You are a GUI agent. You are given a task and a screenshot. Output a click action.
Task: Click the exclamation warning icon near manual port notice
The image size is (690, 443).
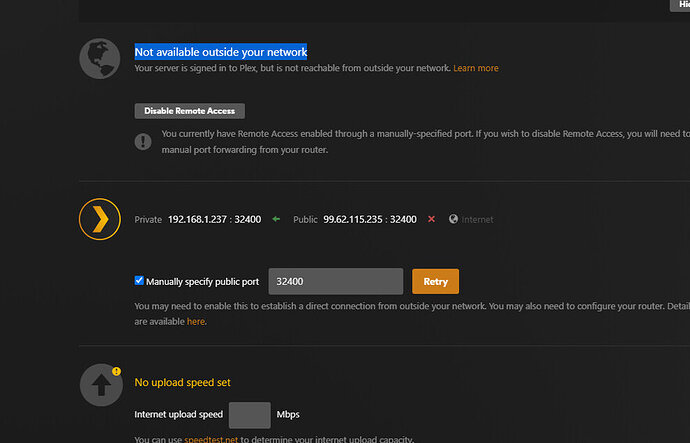pyautogui.click(x=143, y=142)
